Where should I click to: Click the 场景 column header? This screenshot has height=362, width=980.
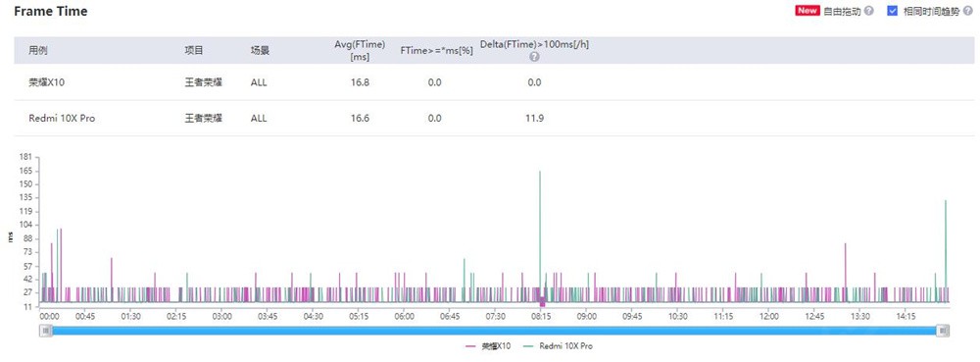(260, 50)
